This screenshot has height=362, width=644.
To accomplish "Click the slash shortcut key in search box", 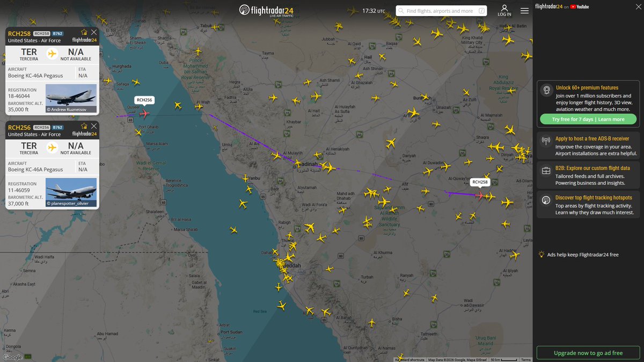I will tap(481, 11).
